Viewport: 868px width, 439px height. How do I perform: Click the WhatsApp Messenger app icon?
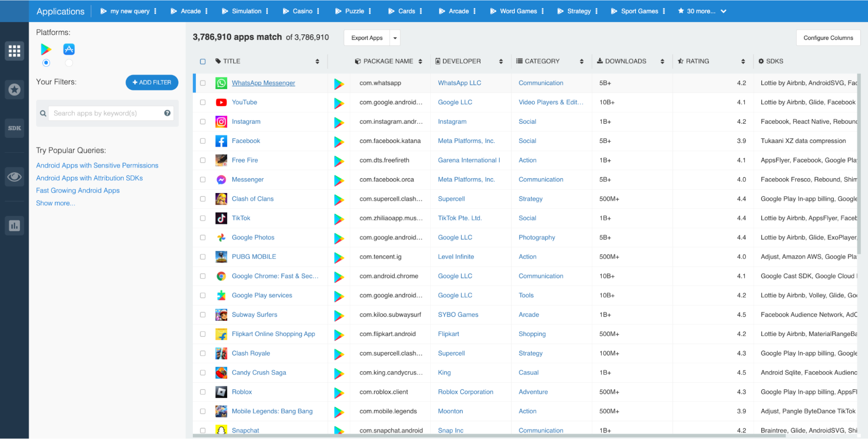click(221, 83)
